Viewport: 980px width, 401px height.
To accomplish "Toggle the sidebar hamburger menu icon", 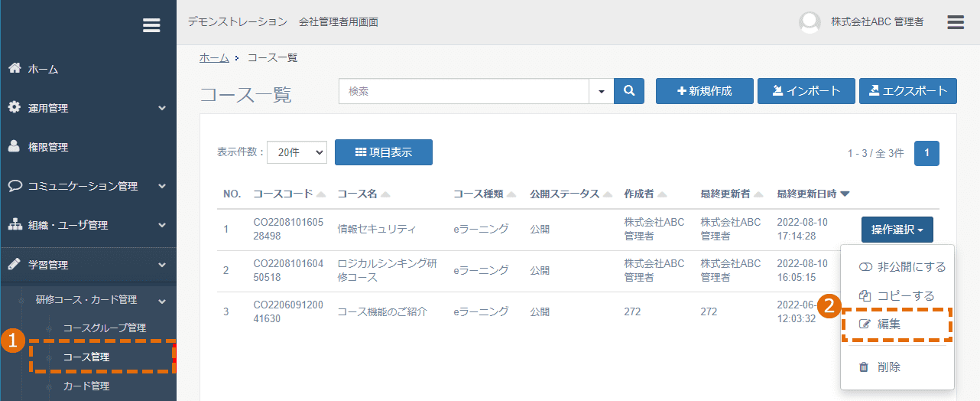I will [151, 25].
